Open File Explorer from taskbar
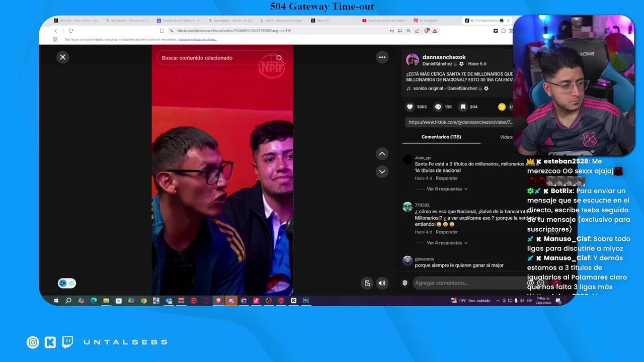644x362 pixels. click(x=106, y=301)
